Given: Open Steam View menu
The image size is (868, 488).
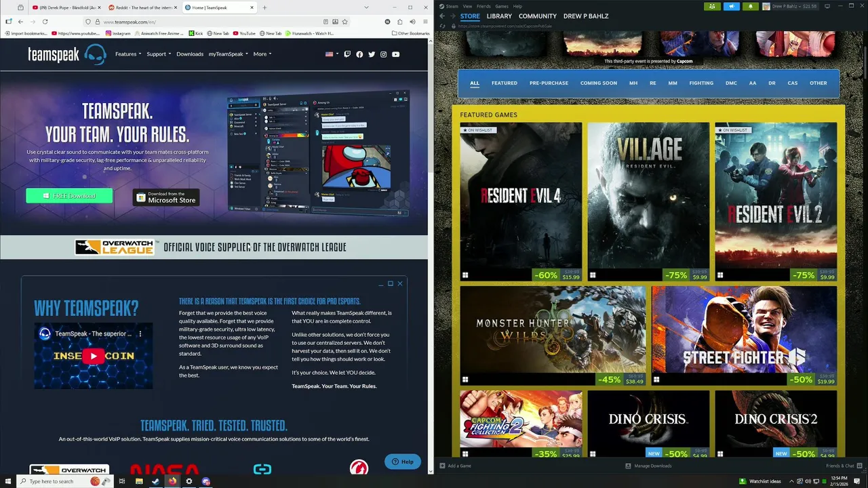Looking at the screenshot, I should coord(467,6).
